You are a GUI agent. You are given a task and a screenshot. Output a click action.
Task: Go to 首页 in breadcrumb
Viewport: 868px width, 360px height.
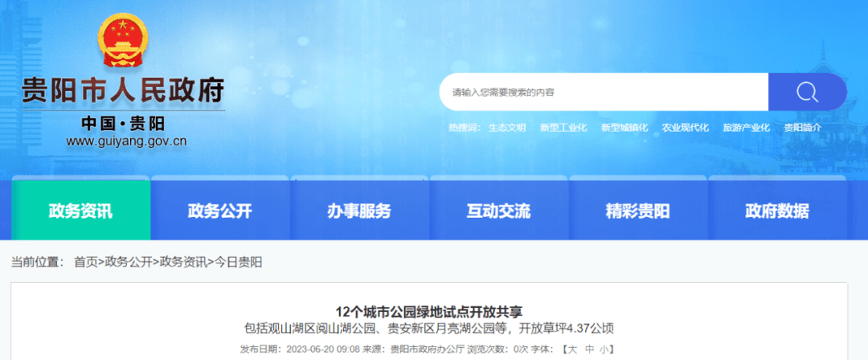click(x=86, y=263)
